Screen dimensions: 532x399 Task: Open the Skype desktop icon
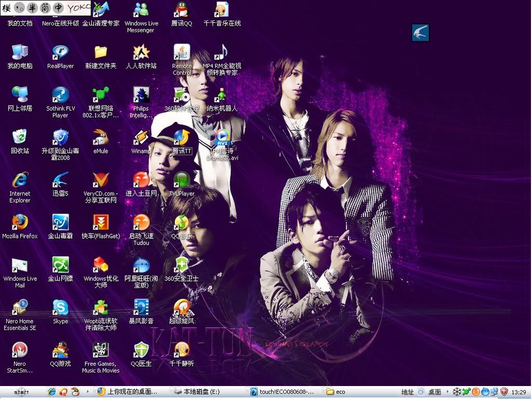click(x=60, y=309)
